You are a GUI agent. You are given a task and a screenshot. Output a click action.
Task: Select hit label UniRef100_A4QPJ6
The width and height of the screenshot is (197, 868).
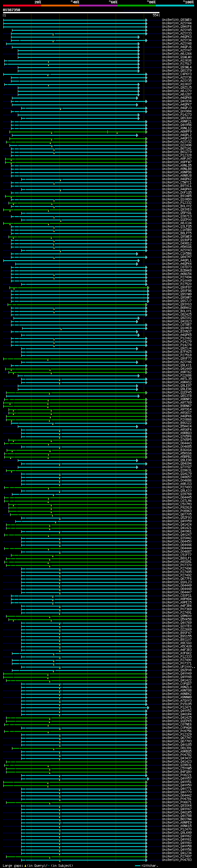point(177,47)
